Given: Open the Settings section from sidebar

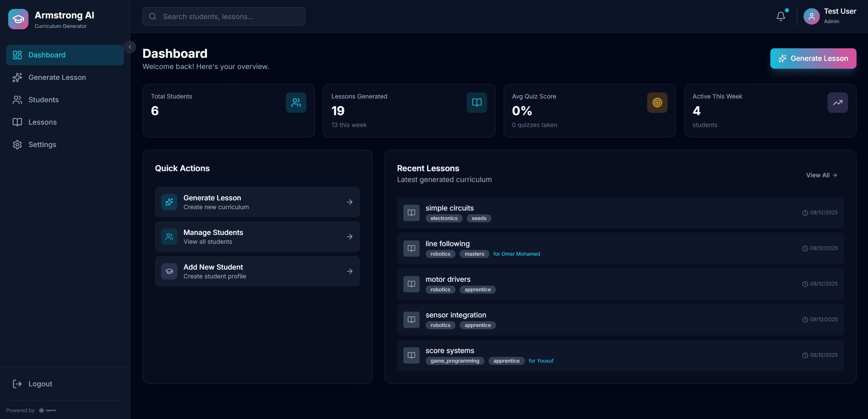Looking at the screenshot, I should pyautogui.click(x=42, y=145).
